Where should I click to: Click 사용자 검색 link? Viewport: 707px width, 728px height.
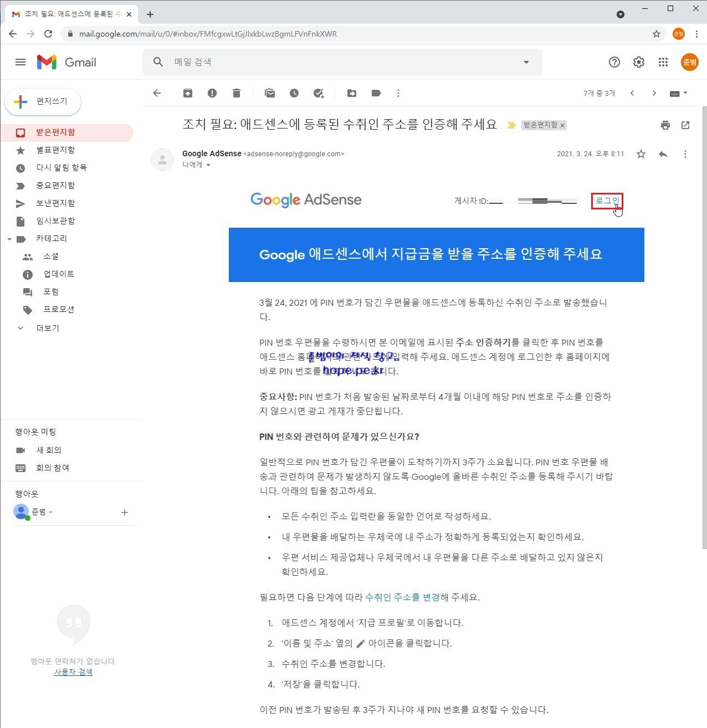pyautogui.click(x=73, y=672)
